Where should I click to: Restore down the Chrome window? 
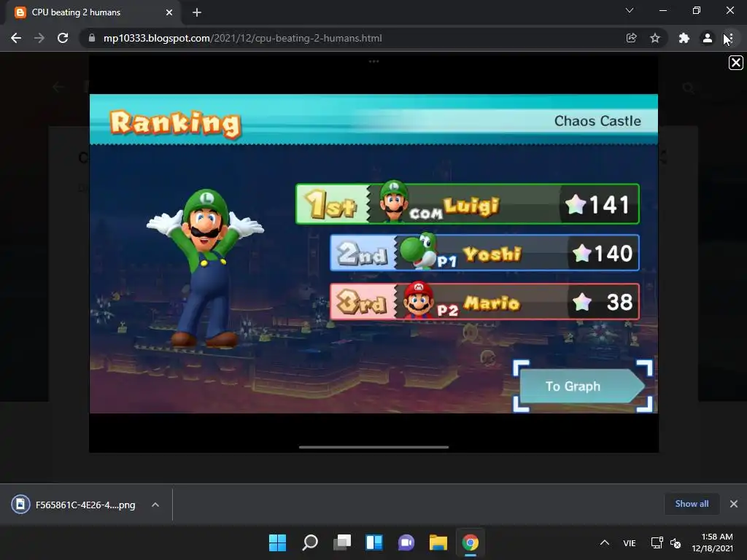click(697, 10)
